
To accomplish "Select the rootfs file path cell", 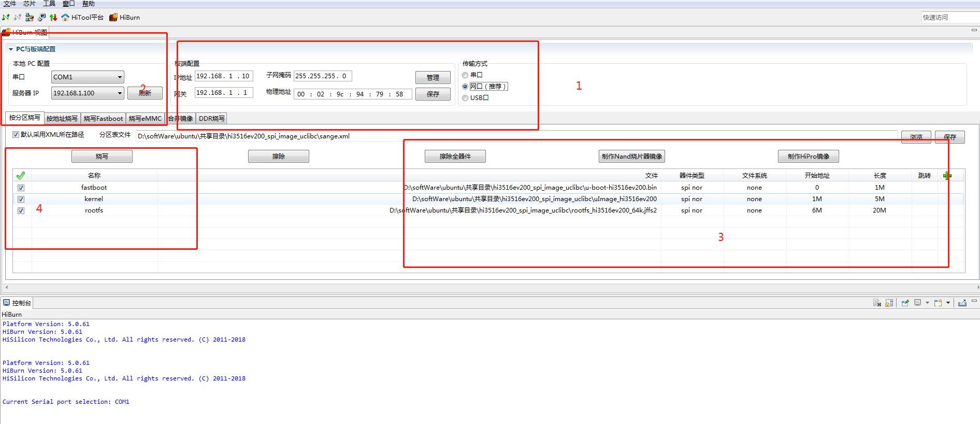I will pos(409,210).
